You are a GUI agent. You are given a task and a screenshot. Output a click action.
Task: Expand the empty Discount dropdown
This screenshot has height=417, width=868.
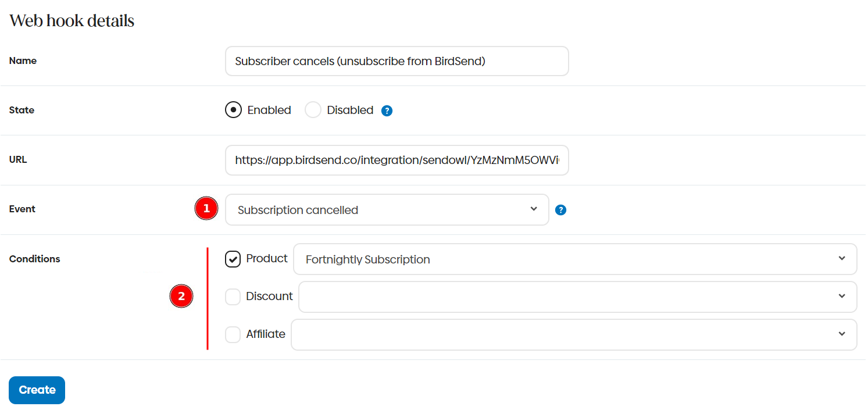click(x=577, y=297)
